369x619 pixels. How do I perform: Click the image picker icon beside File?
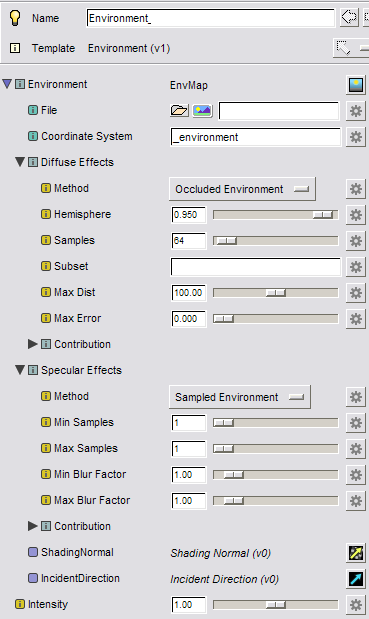pyautogui.click(x=202, y=111)
